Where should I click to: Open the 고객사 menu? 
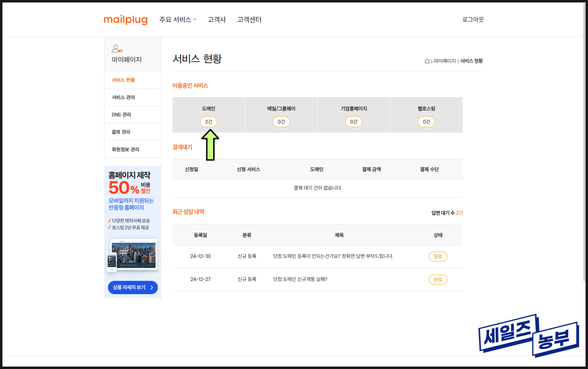click(x=217, y=20)
